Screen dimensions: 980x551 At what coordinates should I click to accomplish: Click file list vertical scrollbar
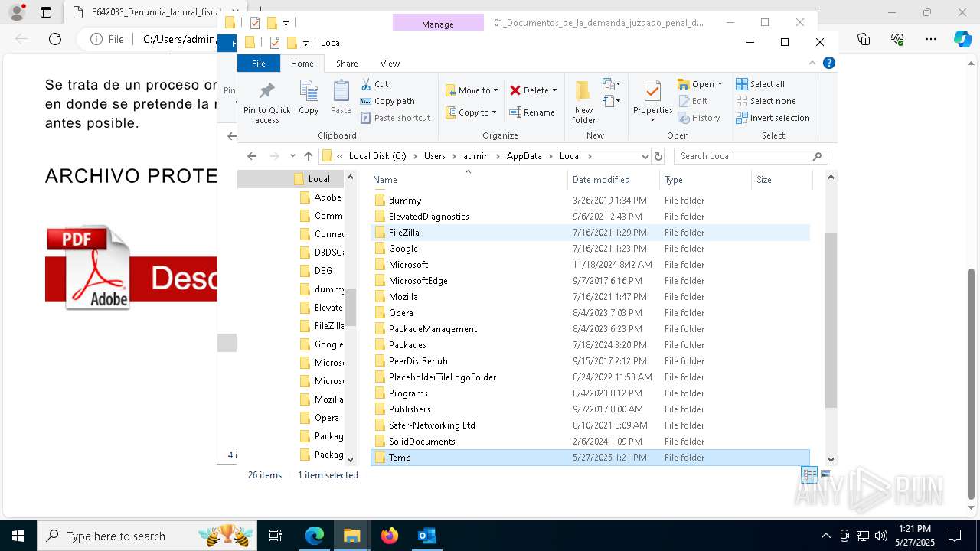[x=831, y=319]
